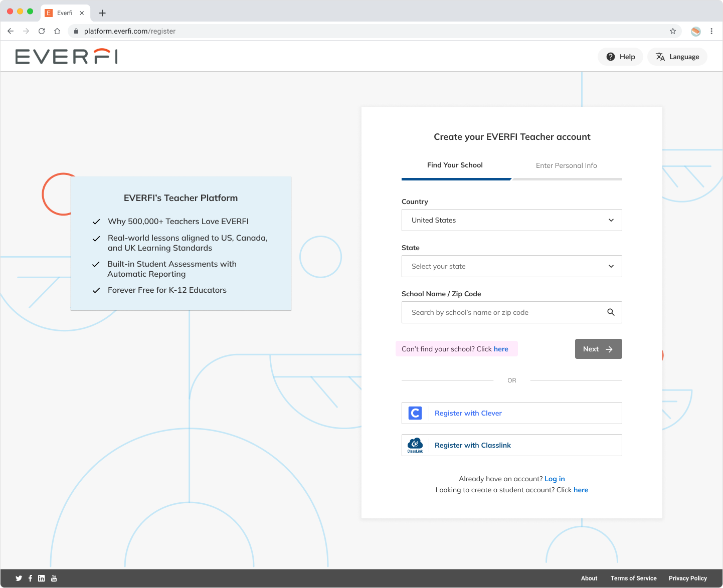The image size is (723, 588).
Task: Click the Log in link
Action: pos(555,479)
